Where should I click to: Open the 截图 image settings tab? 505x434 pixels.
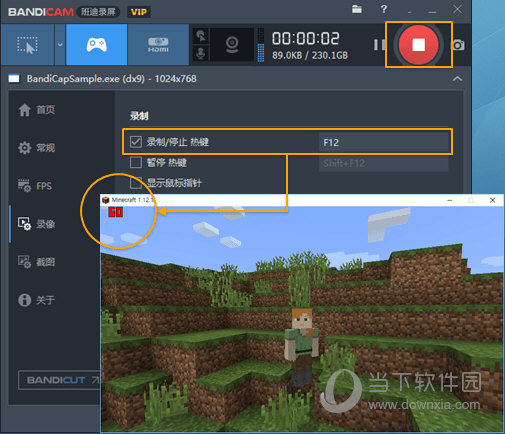pyautogui.click(x=37, y=262)
